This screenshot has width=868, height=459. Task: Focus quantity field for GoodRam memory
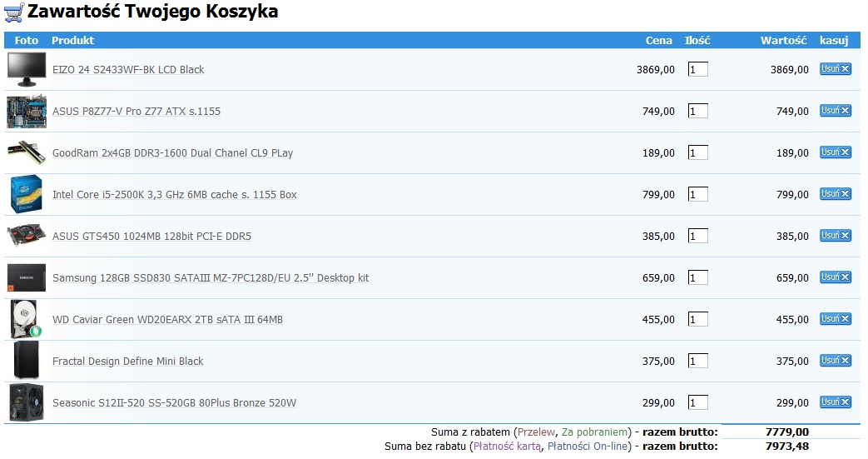point(697,152)
